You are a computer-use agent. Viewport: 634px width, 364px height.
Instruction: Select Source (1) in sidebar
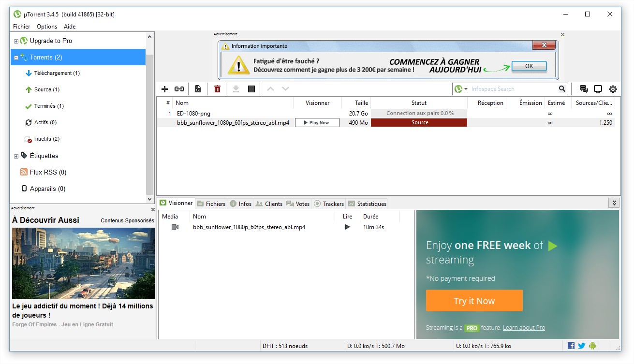click(x=46, y=90)
